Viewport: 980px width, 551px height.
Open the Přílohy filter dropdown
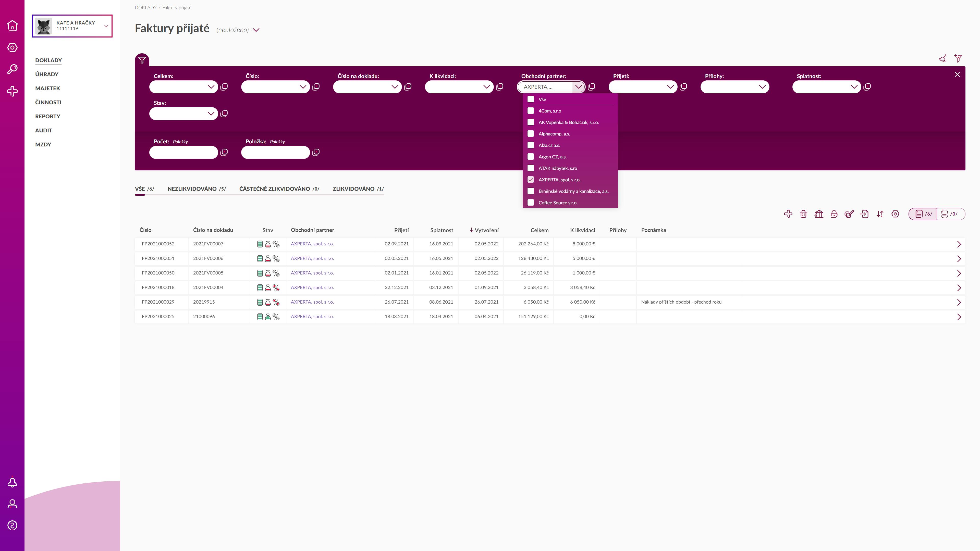[x=762, y=87]
